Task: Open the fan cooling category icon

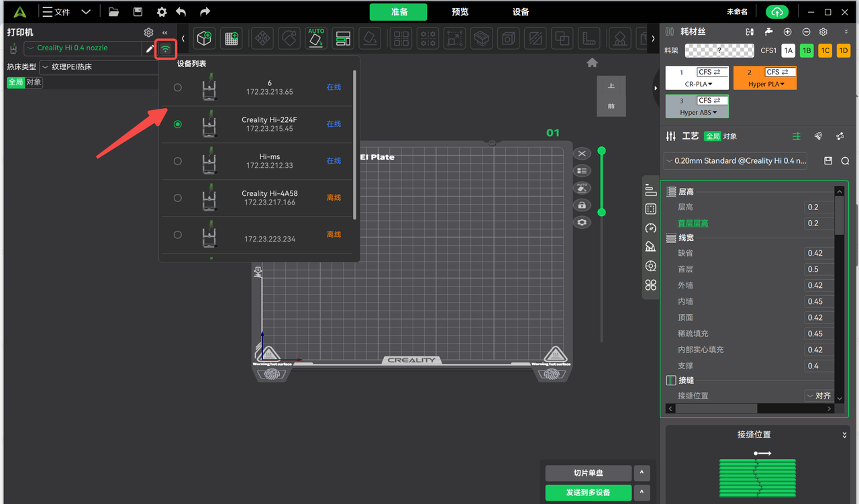Action: 650,285
